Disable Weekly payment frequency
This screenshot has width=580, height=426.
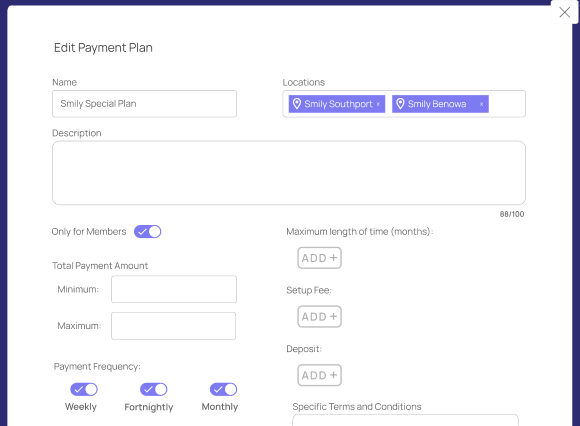coord(84,389)
